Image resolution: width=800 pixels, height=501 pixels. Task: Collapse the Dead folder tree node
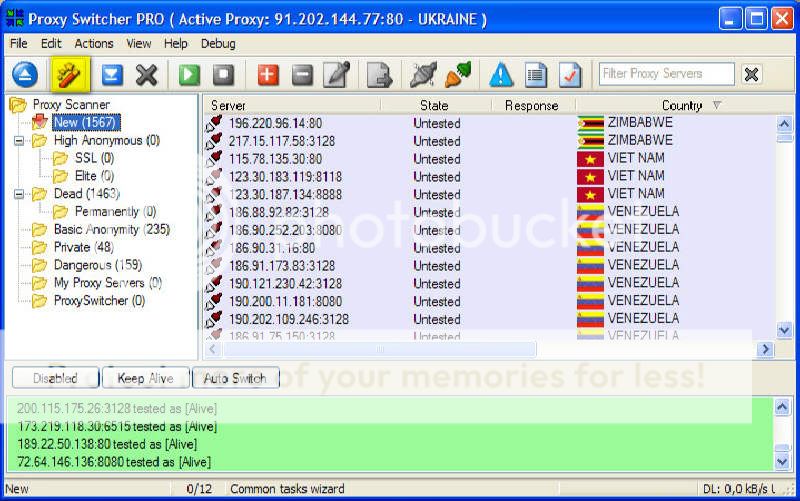click(18, 194)
